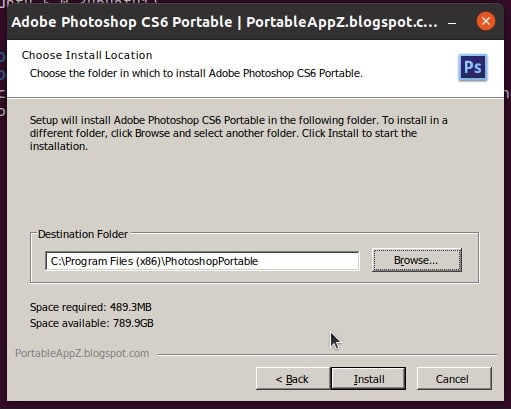
Task: Cancel the Photoshop Portable setup
Action: coord(454,379)
